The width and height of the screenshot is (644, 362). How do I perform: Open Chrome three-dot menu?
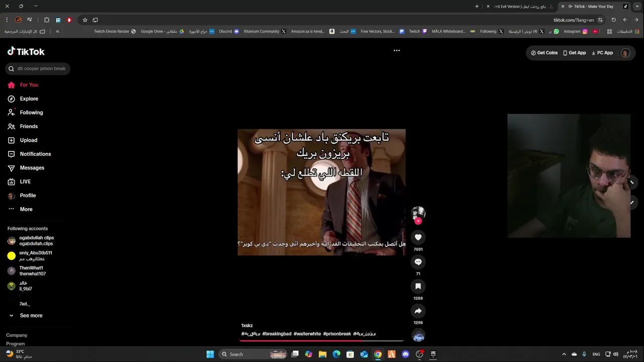click(7, 20)
